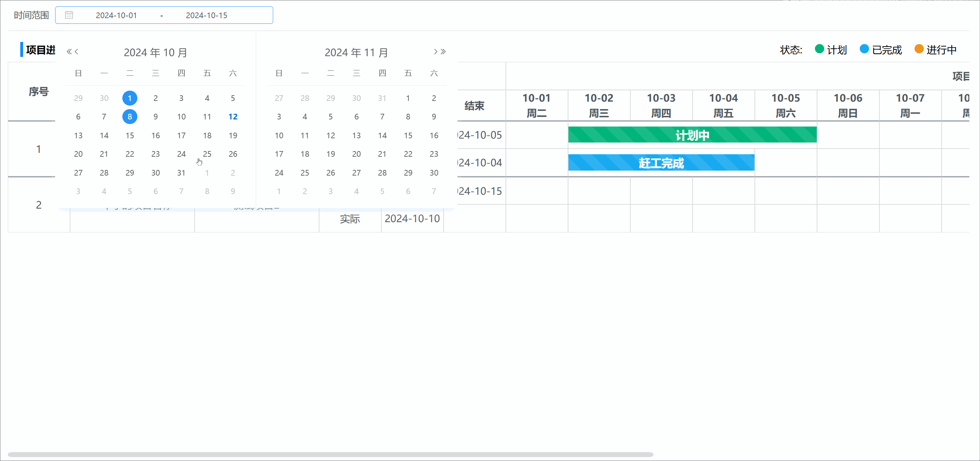The width and height of the screenshot is (980, 461).
Task: Select November 15 in right calendar
Action: 408,135
